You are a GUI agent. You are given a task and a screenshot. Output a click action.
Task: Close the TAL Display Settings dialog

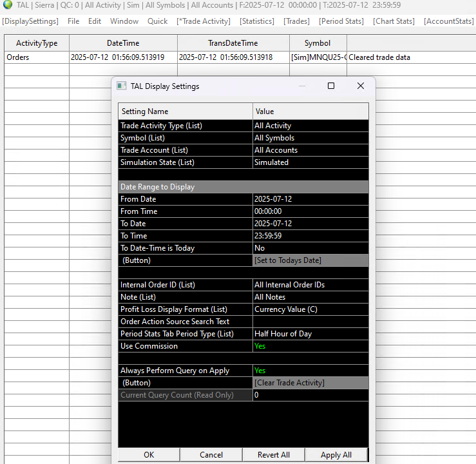point(360,86)
